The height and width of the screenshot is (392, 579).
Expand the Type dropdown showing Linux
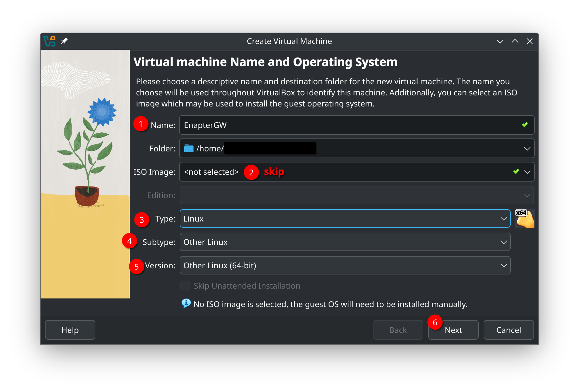[504, 218]
